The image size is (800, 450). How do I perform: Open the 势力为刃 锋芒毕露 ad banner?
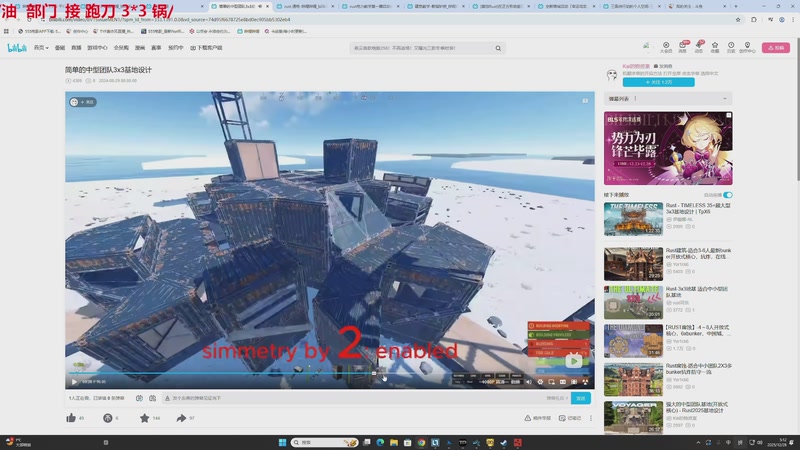[x=668, y=148]
